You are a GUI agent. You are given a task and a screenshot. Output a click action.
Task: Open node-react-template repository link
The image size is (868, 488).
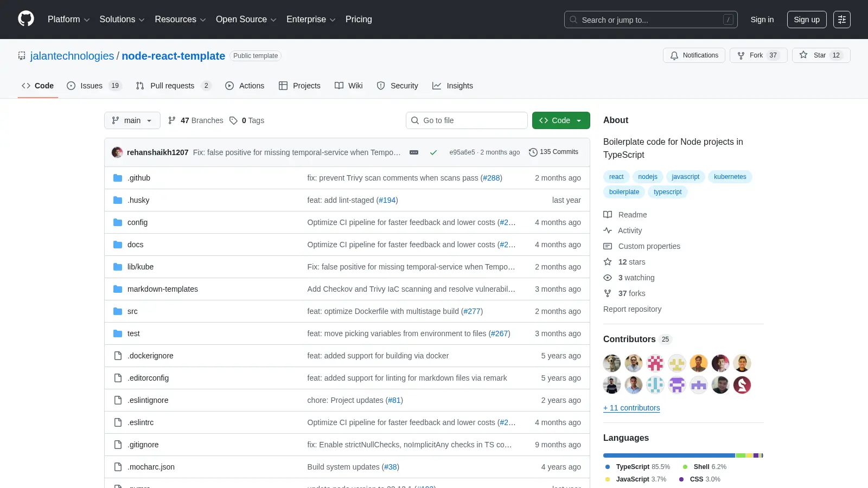(x=174, y=56)
